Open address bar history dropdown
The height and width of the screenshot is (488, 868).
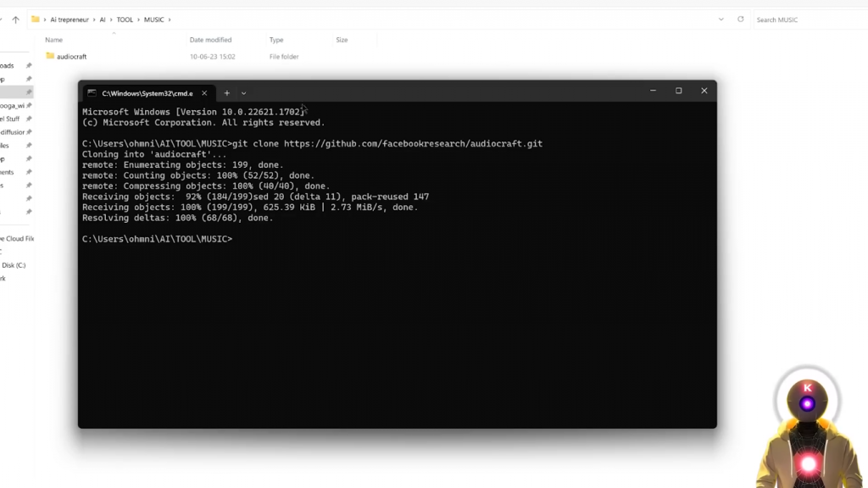point(721,19)
